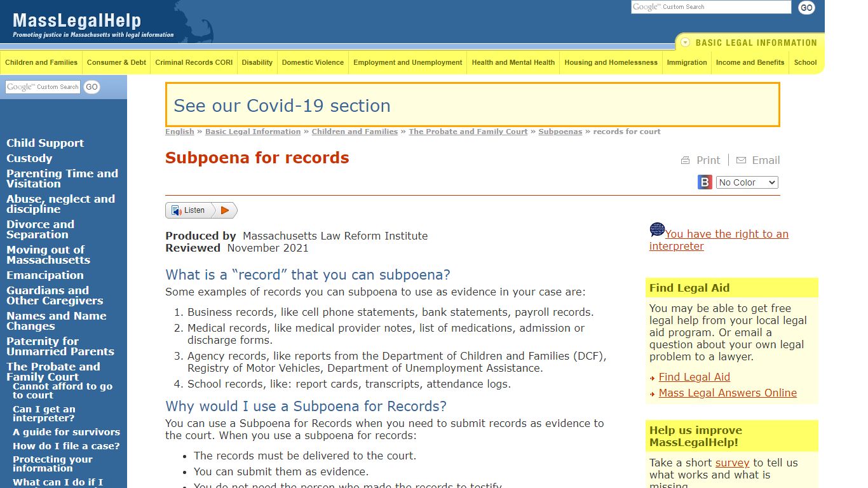
Task: Click the top header GO search button
Action: tap(806, 8)
